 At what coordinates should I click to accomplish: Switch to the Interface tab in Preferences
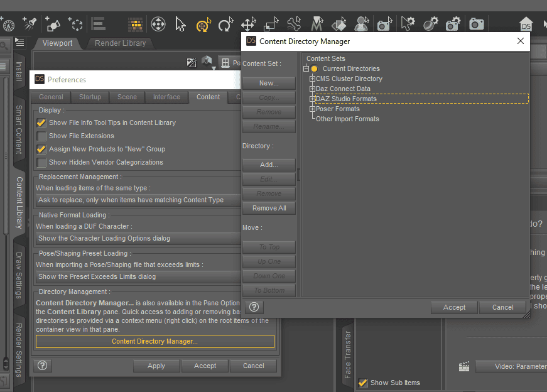pyautogui.click(x=166, y=97)
